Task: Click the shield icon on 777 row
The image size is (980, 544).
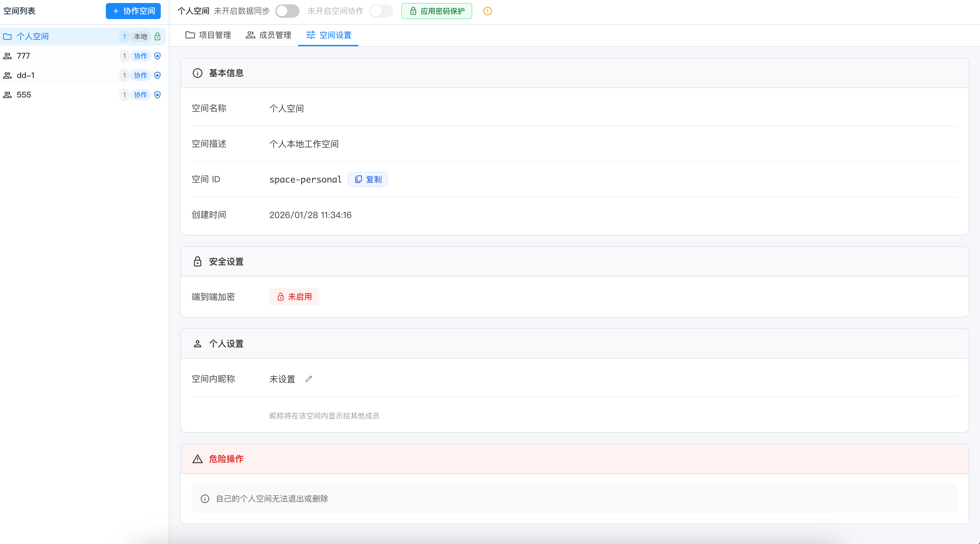Action: [x=157, y=56]
